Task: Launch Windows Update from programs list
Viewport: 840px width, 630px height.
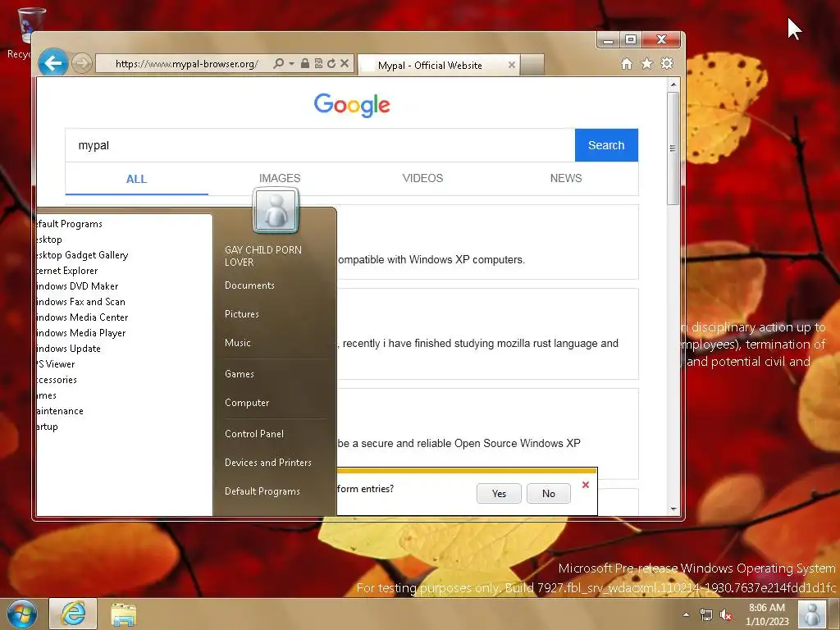Action: coord(69,348)
